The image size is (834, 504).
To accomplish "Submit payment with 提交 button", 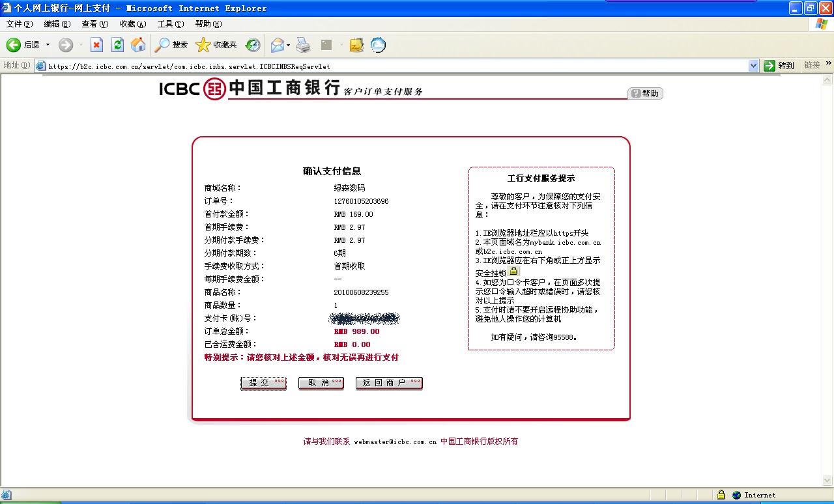I will (x=264, y=383).
